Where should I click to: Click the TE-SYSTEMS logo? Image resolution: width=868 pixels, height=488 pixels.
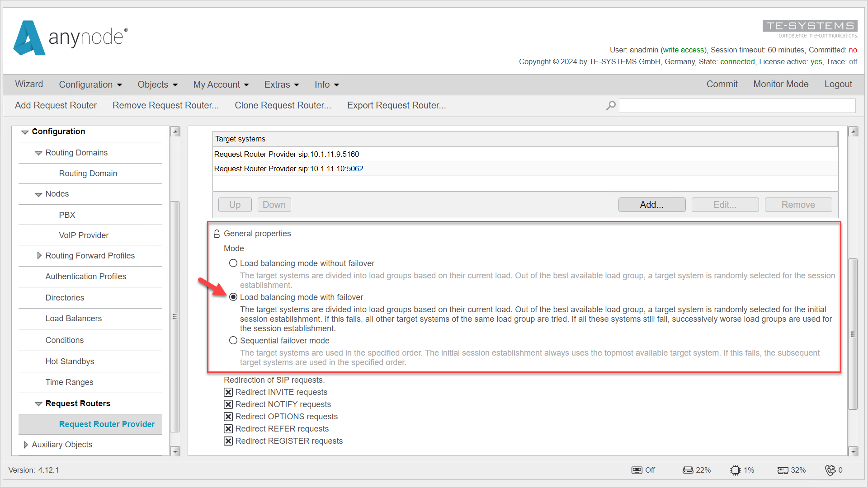[810, 29]
